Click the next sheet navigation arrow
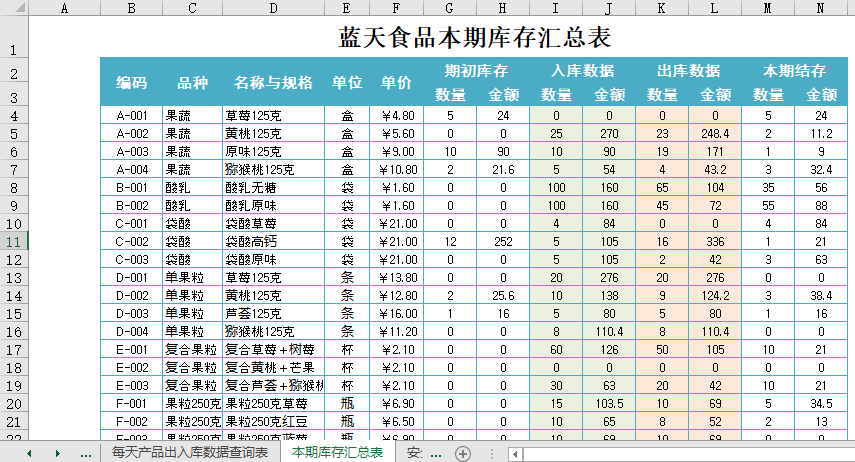 (57, 453)
